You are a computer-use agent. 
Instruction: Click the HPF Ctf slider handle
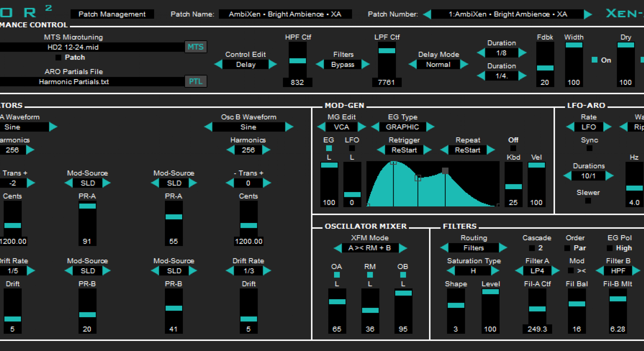click(x=297, y=61)
